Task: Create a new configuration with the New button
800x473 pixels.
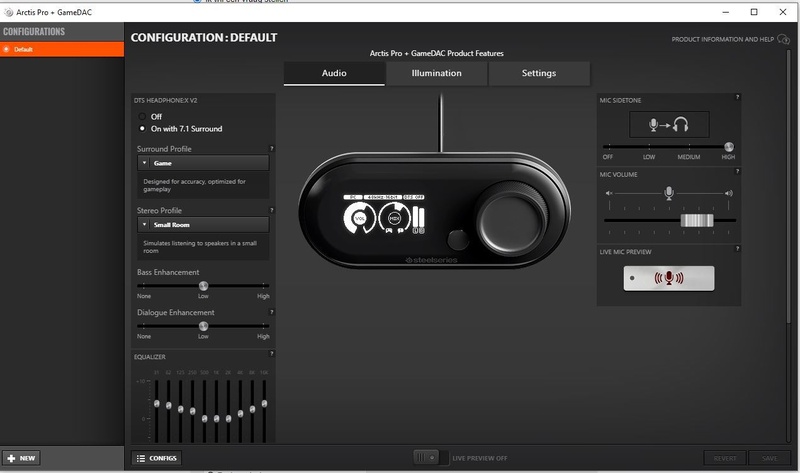Action: point(21,458)
